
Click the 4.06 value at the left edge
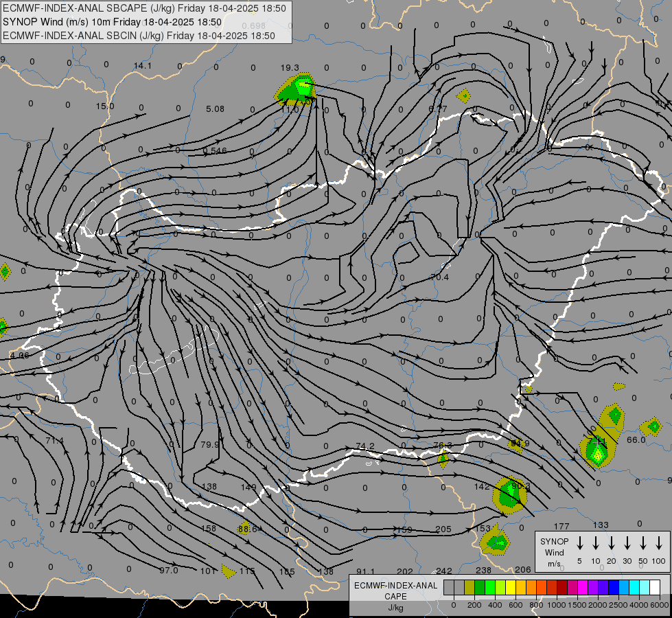tap(19, 356)
